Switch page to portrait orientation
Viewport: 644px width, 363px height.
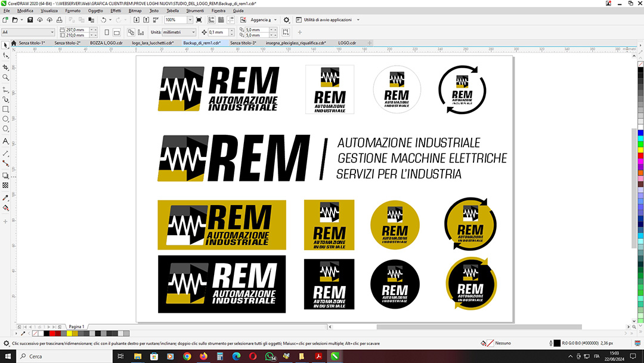pyautogui.click(x=107, y=32)
